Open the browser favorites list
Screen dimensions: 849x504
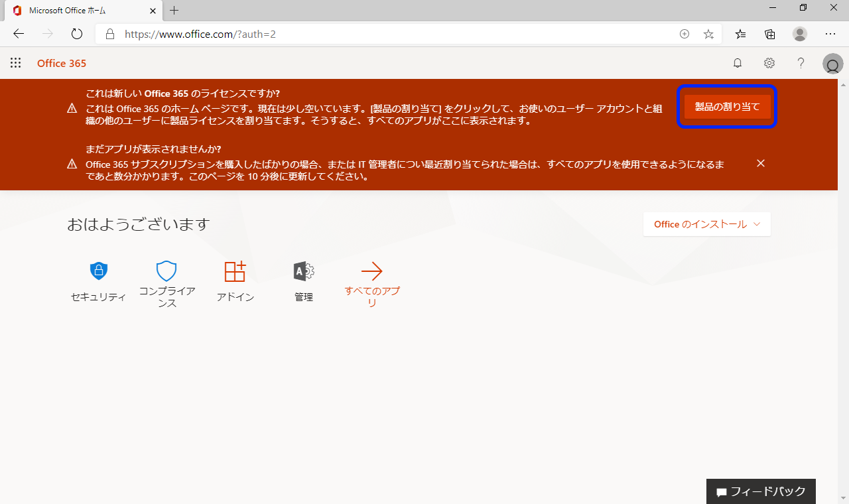740,34
